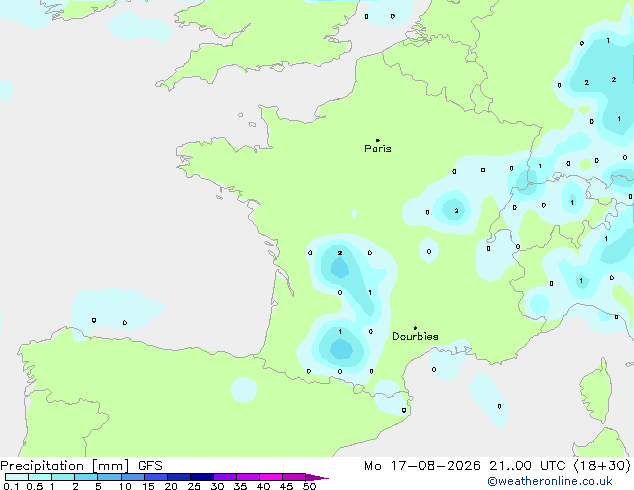Image resolution: width=634 pixels, height=490 pixels.
Task: Click the legend value label 35
Action: tap(240, 486)
